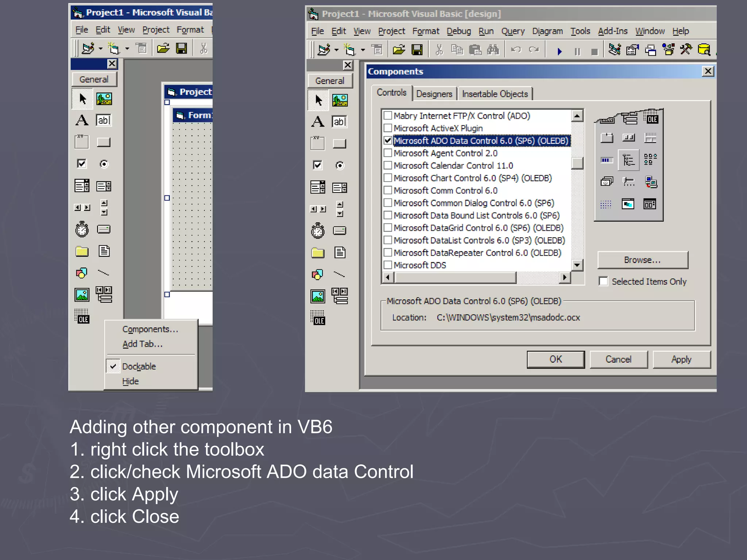Click the Data View Window toolbar icon
This screenshot has width=747, height=560.
pyautogui.click(x=704, y=49)
